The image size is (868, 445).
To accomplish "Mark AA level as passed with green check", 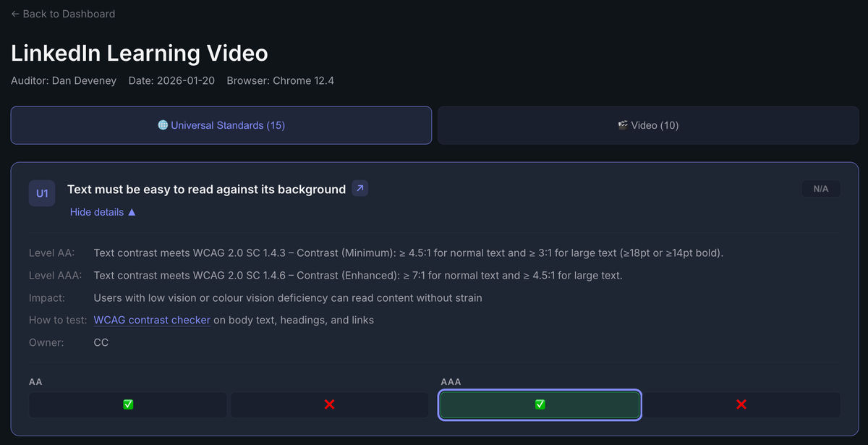I will point(128,404).
